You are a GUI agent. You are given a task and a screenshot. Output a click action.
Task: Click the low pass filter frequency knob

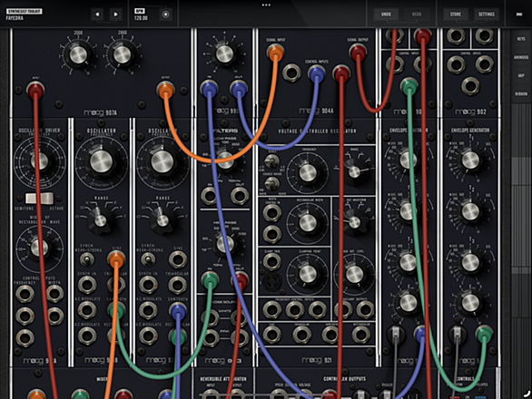224,160
